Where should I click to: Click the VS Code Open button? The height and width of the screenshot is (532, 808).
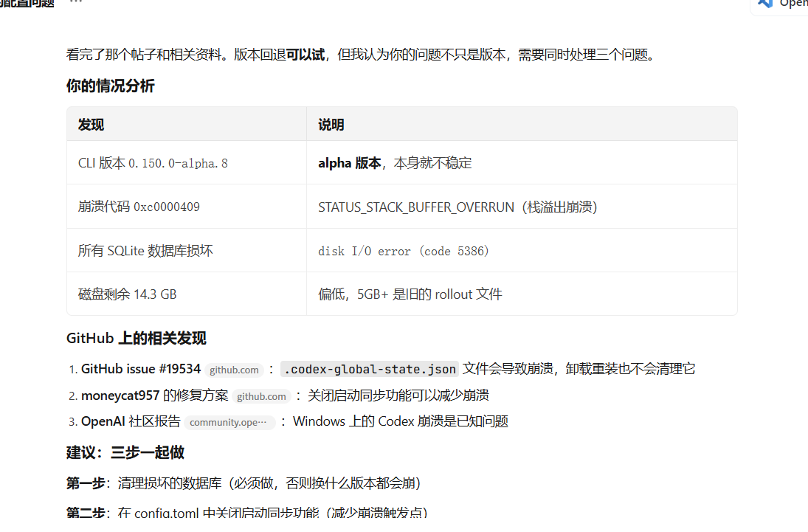coord(780,4)
